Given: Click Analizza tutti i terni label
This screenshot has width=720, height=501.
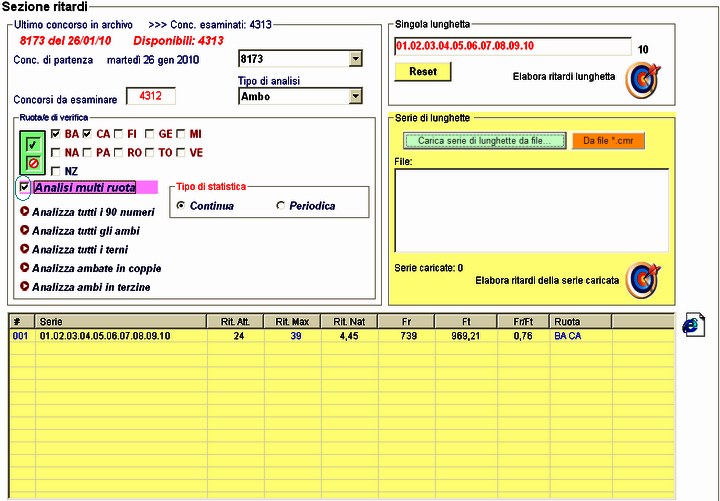Looking at the screenshot, I should click(x=80, y=250).
